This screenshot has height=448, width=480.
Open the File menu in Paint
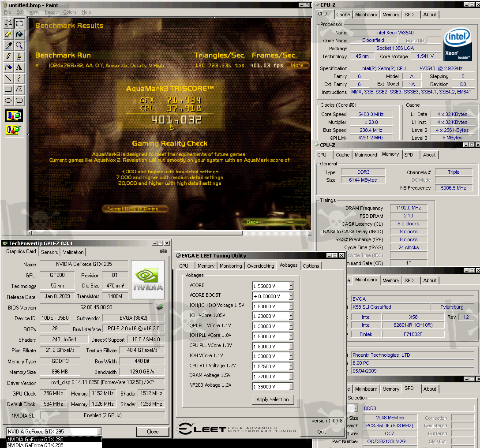[7, 12]
